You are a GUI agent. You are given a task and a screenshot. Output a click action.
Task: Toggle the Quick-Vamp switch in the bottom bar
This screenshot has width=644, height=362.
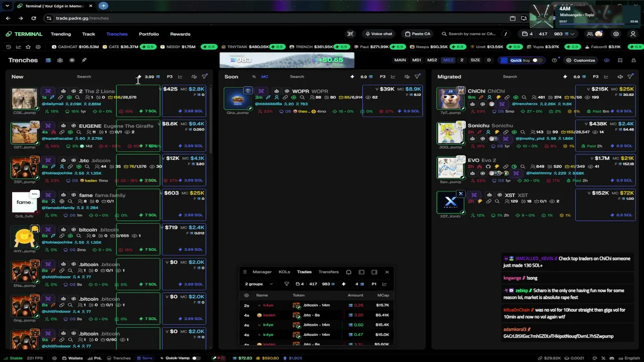[195, 358]
